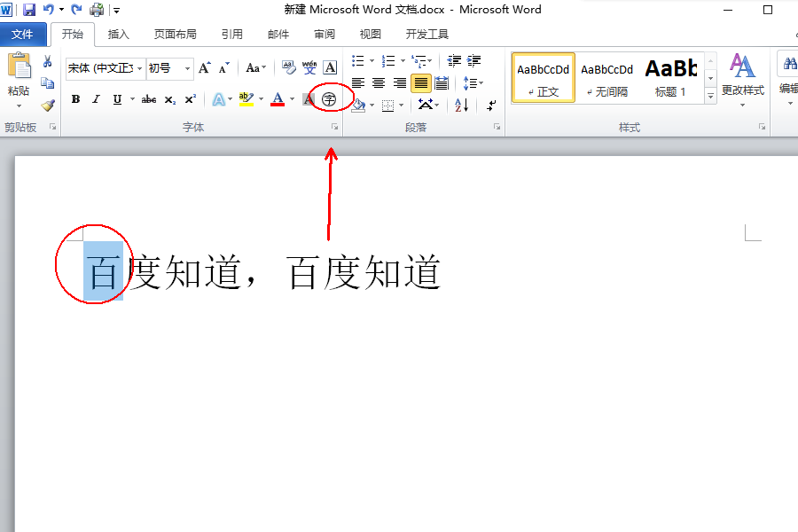Click the quick print icon

pyautogui.click(x=97, y=9)
